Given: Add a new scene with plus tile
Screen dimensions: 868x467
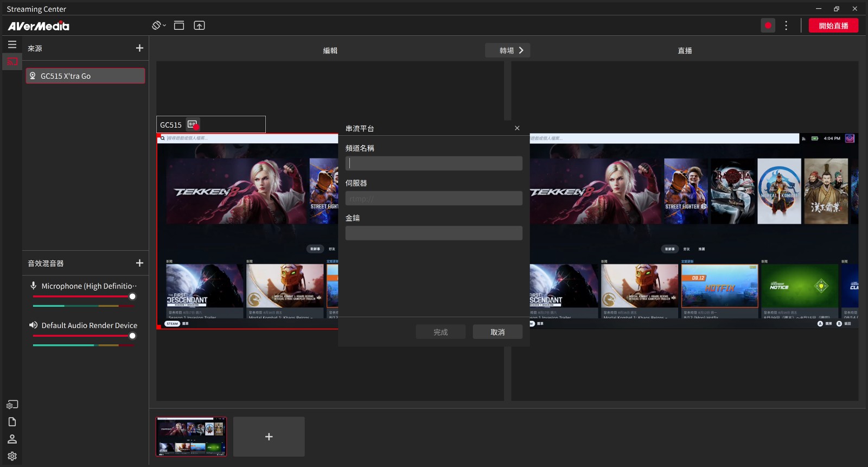Looking at the screenshot, I should pos(269,437).
